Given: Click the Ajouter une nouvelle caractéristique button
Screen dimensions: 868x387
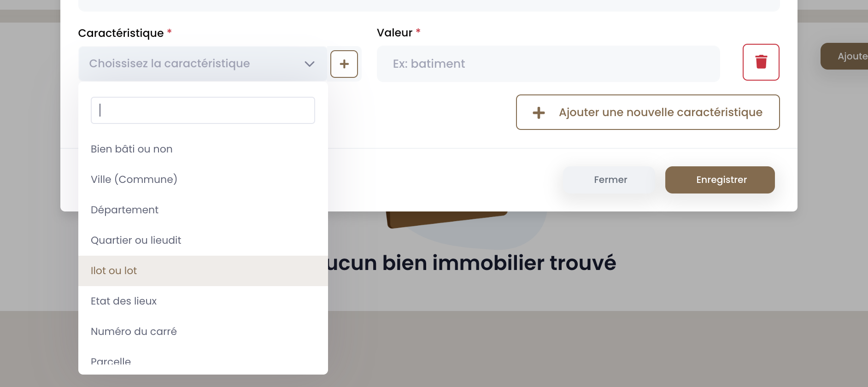Looking at the screenshot, I should click(648, 112).
